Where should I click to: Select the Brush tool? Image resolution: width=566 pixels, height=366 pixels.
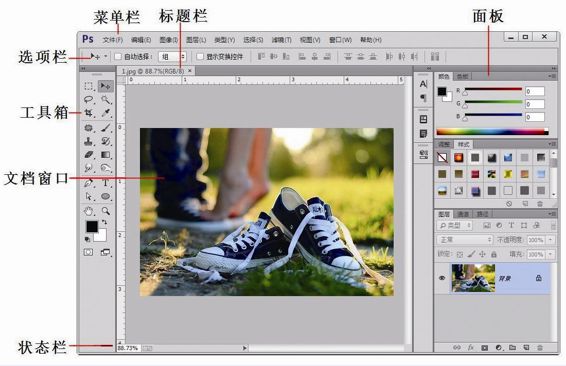click(x=105, y=128)
